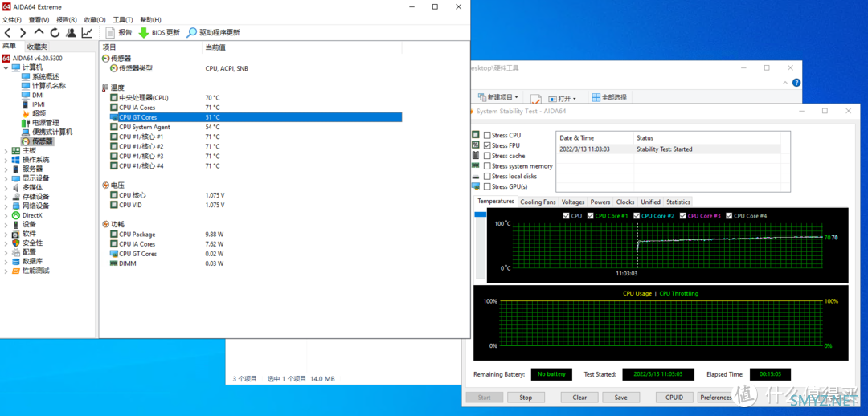Uncheck the Stress FPU checkbox

487,145
